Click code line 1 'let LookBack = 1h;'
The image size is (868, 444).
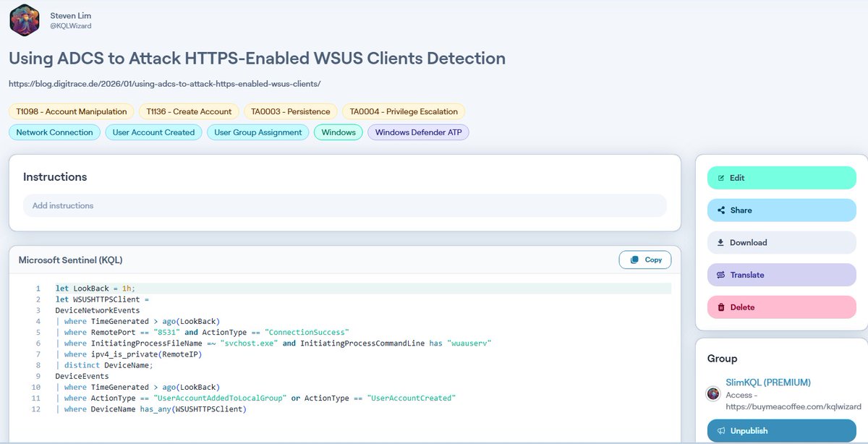96,289
